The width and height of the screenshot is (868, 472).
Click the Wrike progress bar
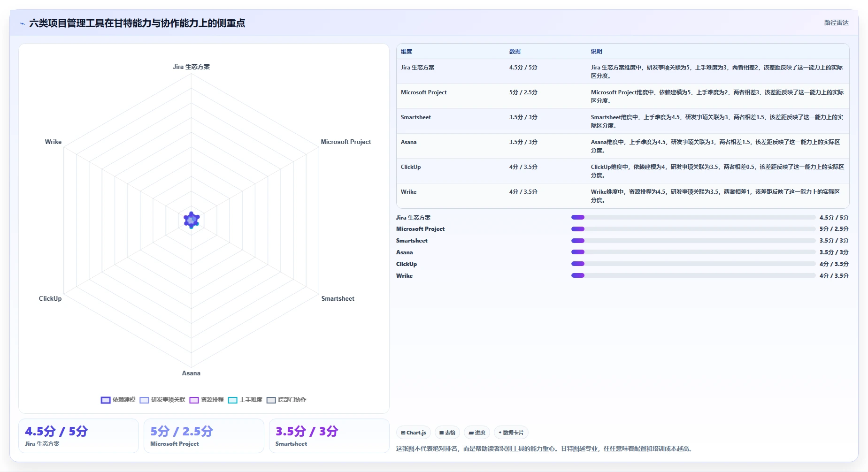tap(693, 275)
